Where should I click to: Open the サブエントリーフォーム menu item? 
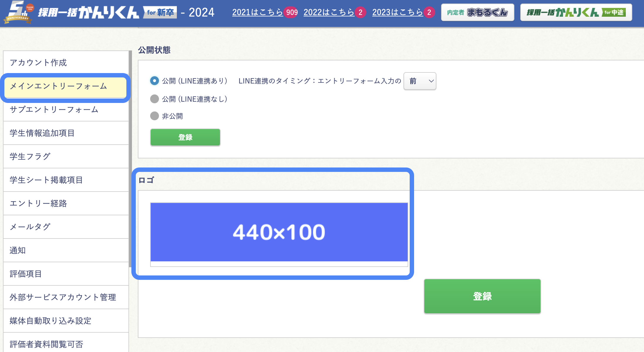(x=54, y=110)
